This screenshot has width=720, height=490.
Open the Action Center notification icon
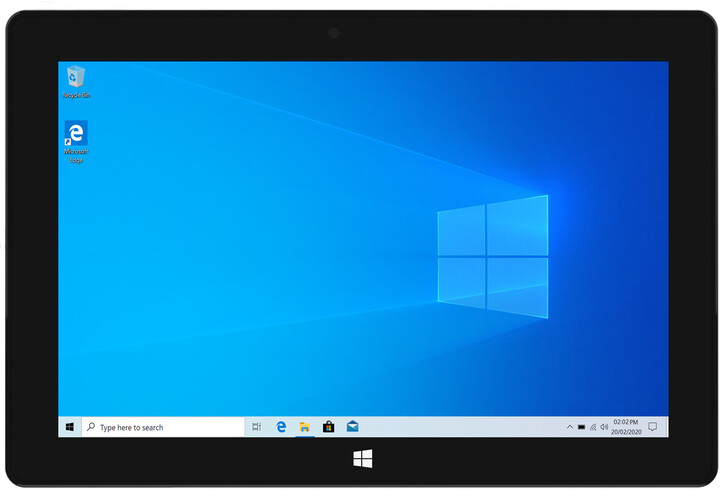click(652, 427)
